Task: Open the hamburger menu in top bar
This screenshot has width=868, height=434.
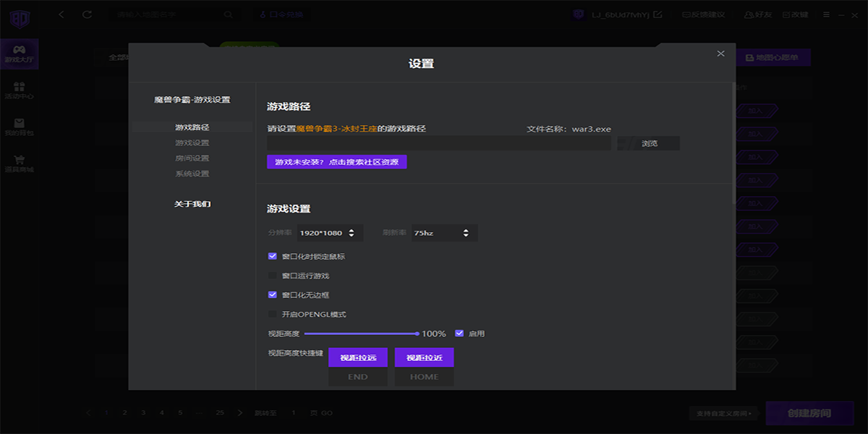Action: [x=826, y=14]
